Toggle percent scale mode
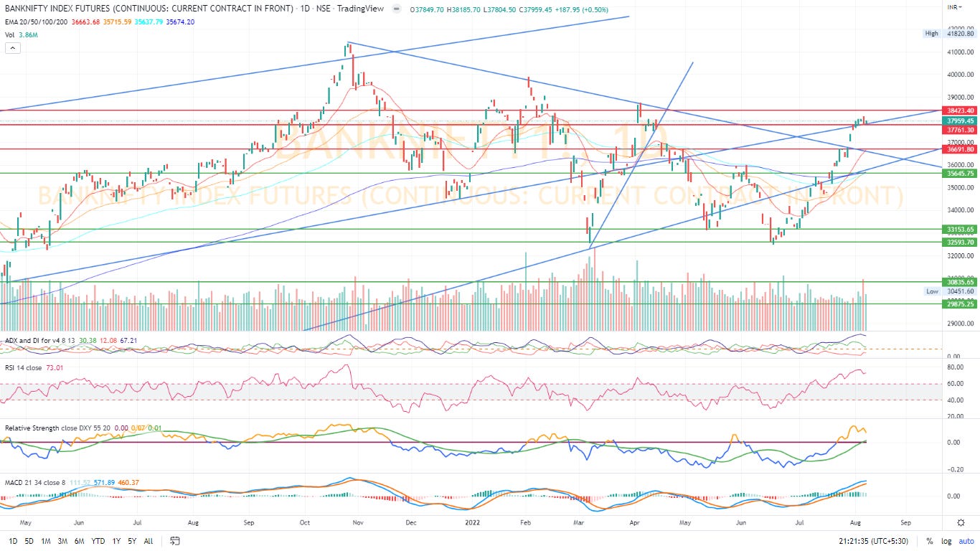Viewport: 980px width, 551px height. [x=930, y=541]
